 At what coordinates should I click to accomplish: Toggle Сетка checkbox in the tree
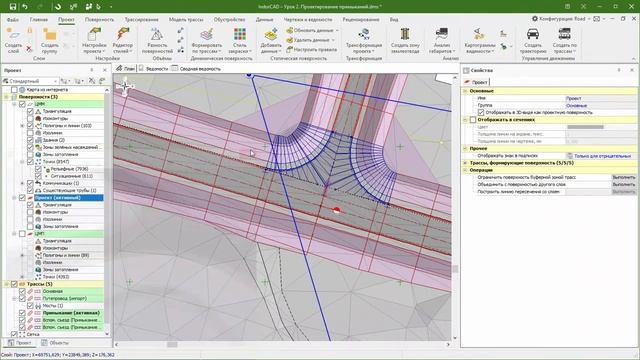click(x=14, y=334)
